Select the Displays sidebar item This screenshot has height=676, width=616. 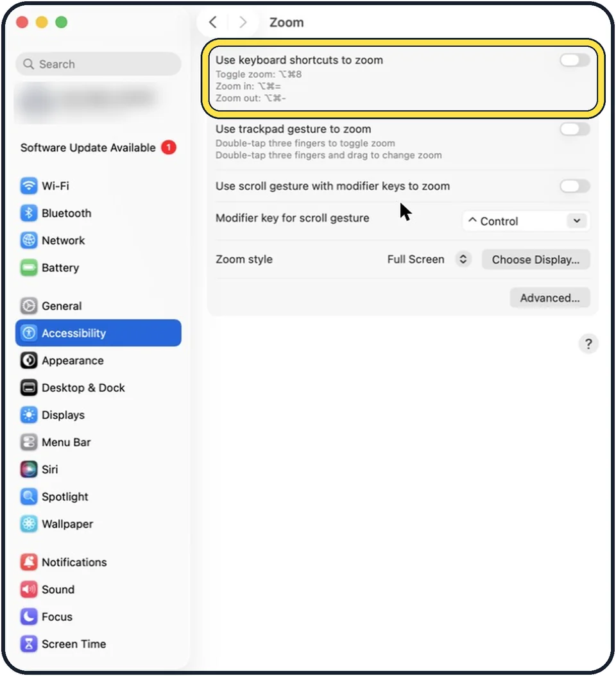pos(98,415)
